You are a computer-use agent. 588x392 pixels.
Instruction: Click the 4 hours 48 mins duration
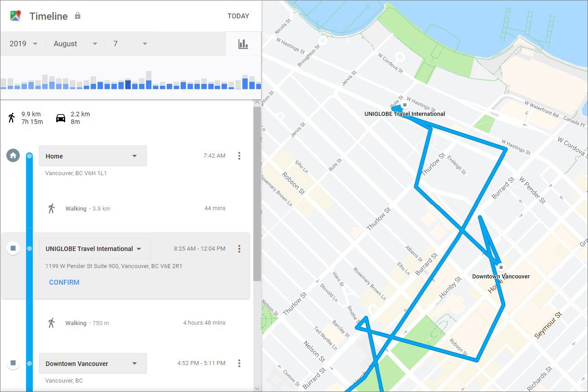point(204,323)
